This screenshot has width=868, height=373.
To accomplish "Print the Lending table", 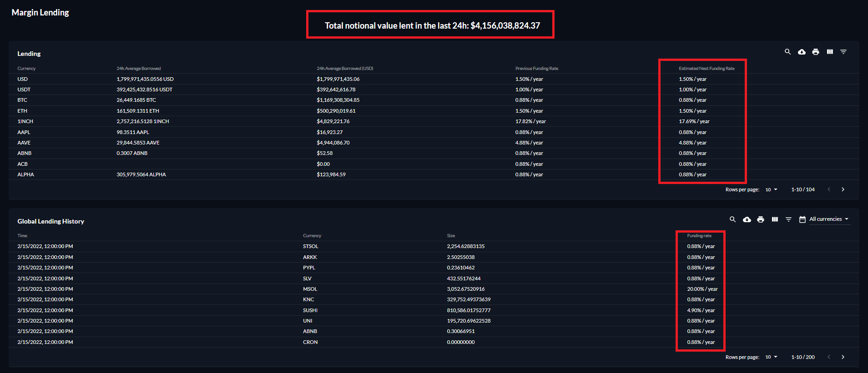I will coord(816,52).
